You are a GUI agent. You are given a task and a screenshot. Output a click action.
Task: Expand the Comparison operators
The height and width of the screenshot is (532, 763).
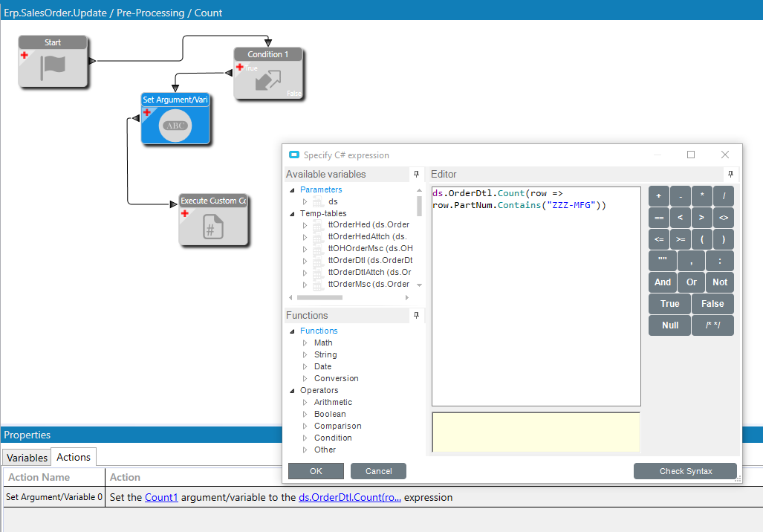(305, 426)
